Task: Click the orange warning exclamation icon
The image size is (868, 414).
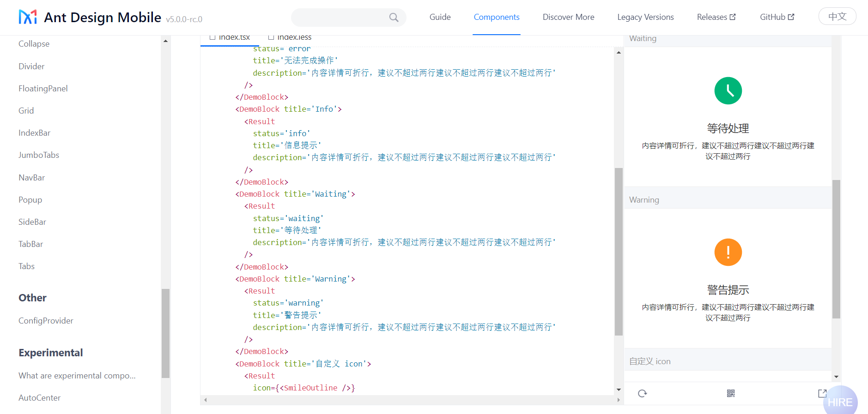Action: pos(728,252)
